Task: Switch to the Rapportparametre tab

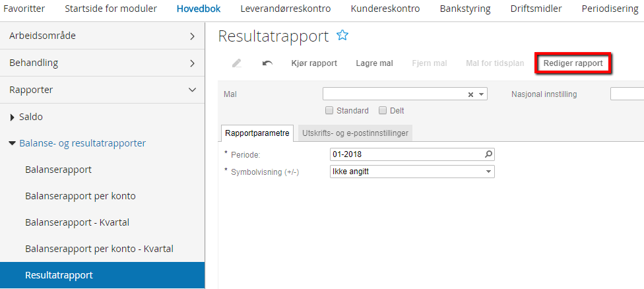Action: [x=257, y=133]
